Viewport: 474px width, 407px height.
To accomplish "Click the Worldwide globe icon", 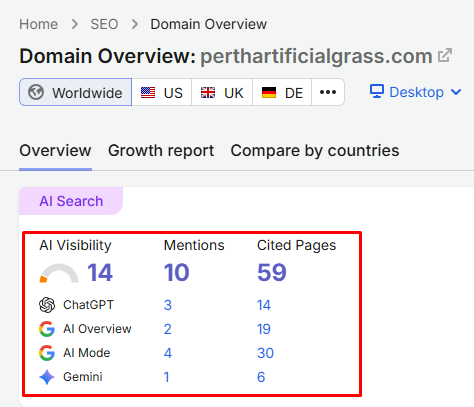I will (36, 92).
